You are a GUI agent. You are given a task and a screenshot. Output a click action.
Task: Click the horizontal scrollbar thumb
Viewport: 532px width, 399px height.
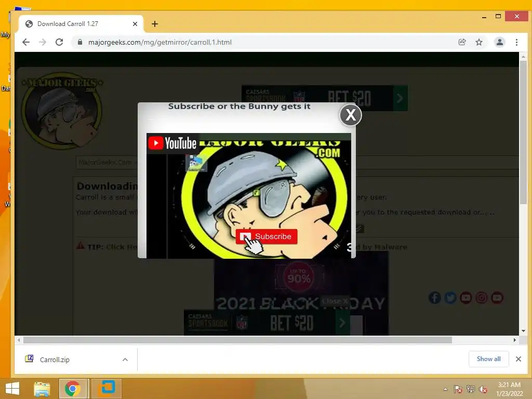[x=237, y=340]
